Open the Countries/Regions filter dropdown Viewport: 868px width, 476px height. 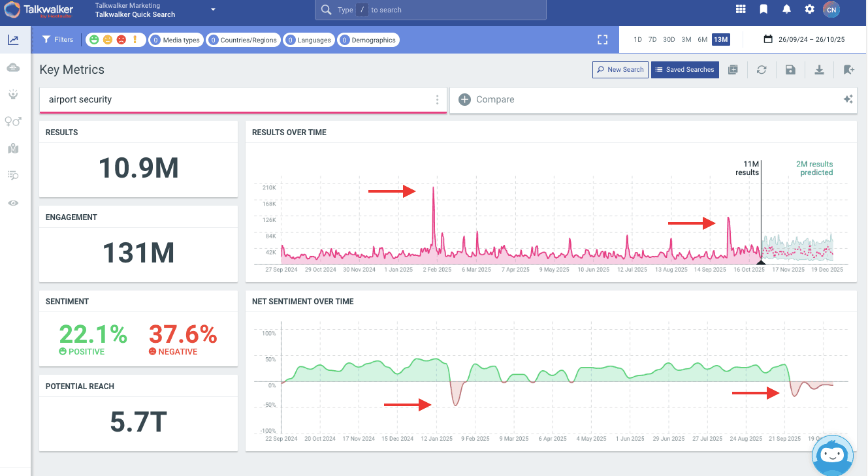[x=243, y=40]
